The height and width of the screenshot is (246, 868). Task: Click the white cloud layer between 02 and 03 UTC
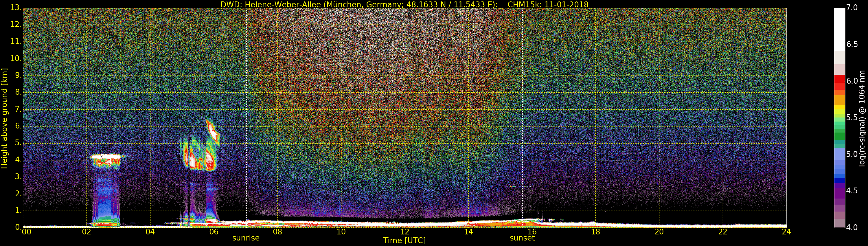[x=106, y=156]
